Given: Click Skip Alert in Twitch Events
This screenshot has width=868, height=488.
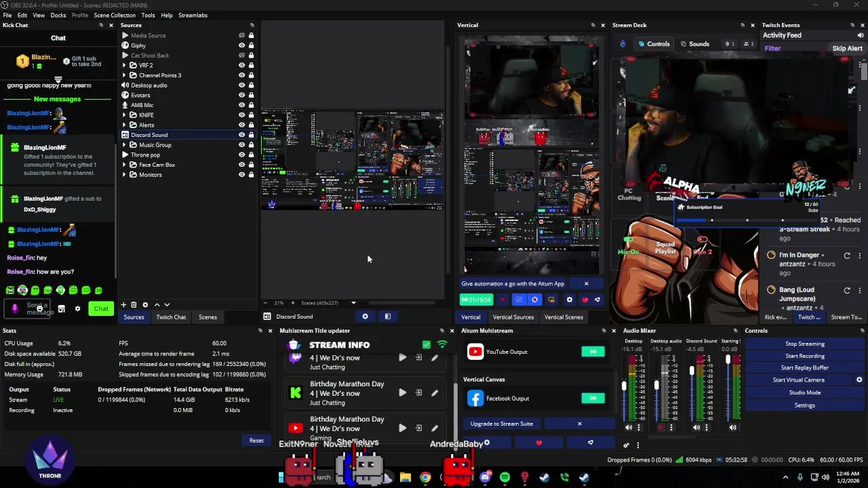Looking at the screenshot, I should [847, 48].
